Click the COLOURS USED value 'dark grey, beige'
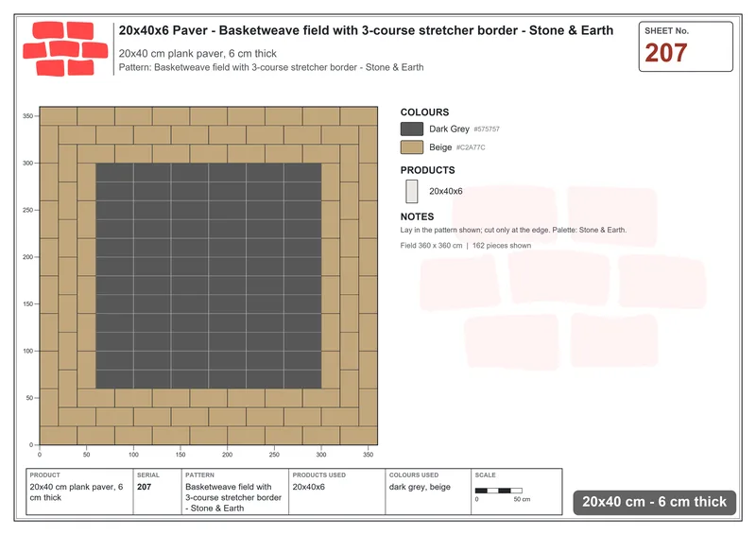This screenshot has height=535, width=756. [420, 487]
